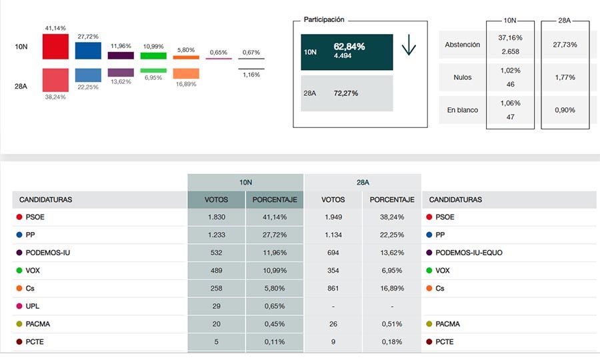Screen dimensions: 600x364
Task: Open the 10N column header in results table
Action: (245, 182)
